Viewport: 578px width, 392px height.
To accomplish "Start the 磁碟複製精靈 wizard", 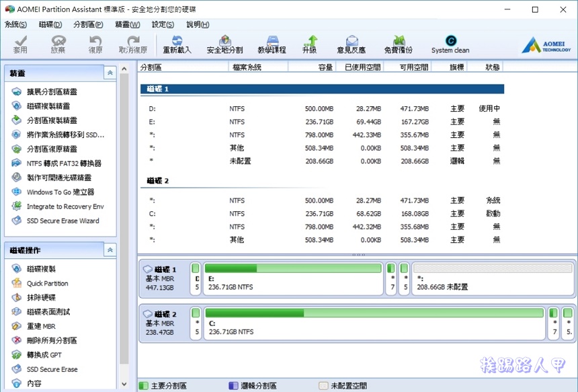I will [x=40, y=106].
